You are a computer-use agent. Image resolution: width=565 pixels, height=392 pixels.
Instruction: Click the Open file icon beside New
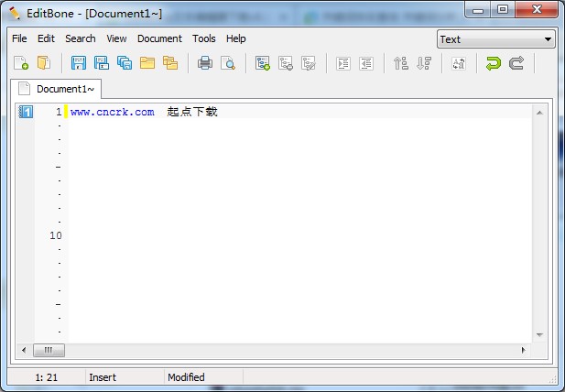(44, 63)
